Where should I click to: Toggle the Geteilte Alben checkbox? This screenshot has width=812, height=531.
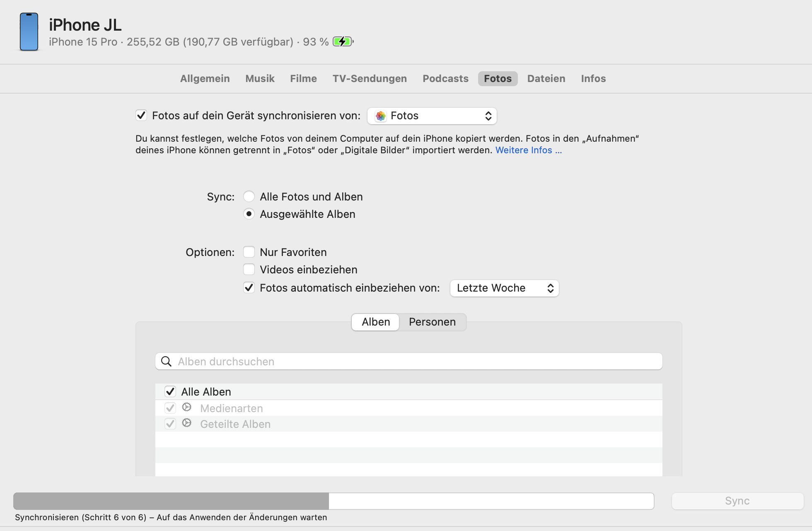click(x=170, y=424)
